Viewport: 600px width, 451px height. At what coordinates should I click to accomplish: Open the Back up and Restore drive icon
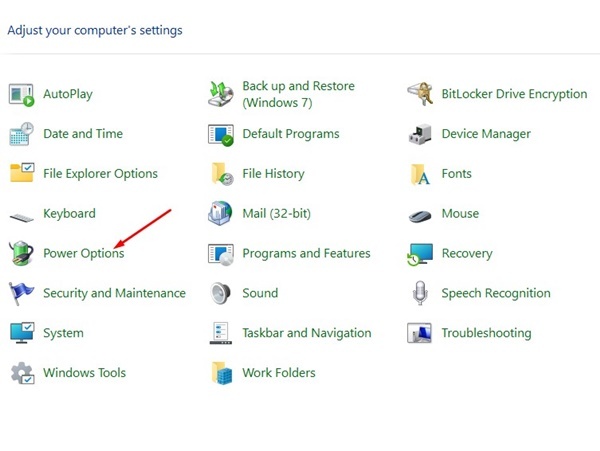point(221,94)
